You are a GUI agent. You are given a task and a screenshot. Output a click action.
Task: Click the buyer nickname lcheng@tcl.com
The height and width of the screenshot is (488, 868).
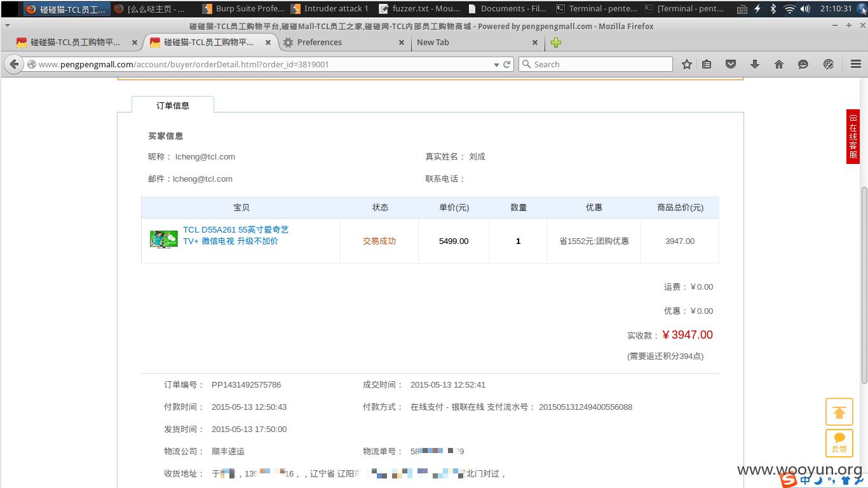click(x=205, y=156)
